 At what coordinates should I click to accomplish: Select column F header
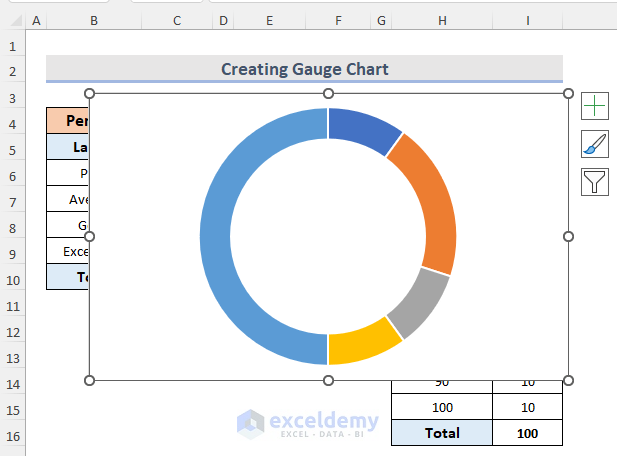338,20
